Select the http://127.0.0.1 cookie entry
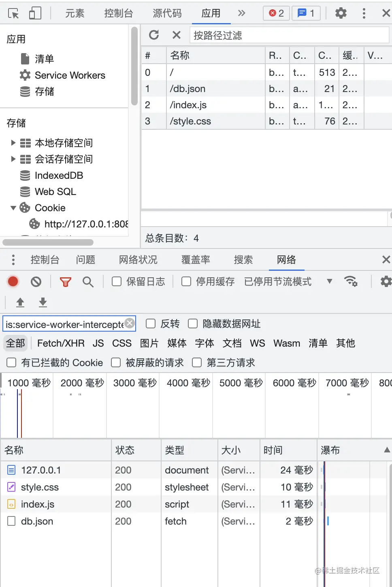This screenshot has height=587, width=392. 79,224
